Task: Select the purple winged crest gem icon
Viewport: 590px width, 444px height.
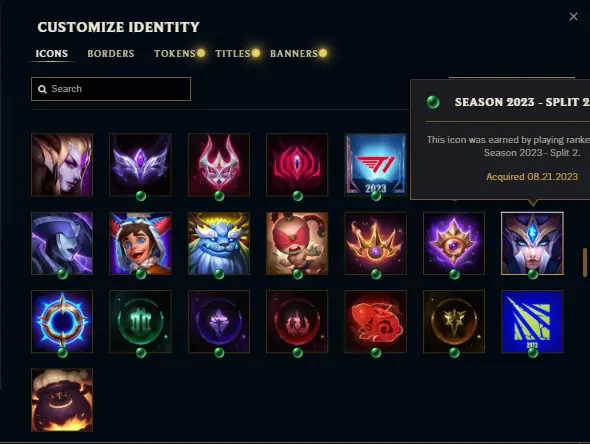Action: point(140,165)
